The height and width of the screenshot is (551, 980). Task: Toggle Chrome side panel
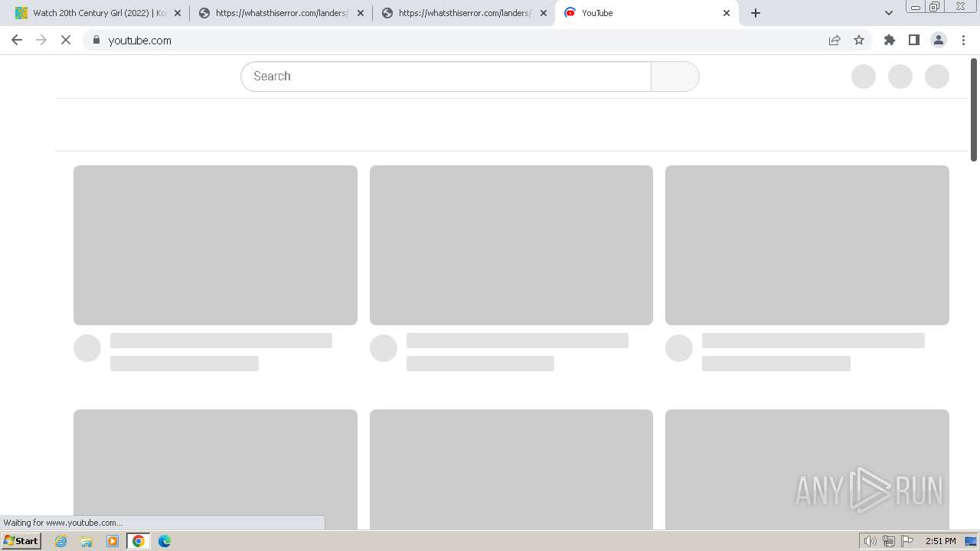914,40
